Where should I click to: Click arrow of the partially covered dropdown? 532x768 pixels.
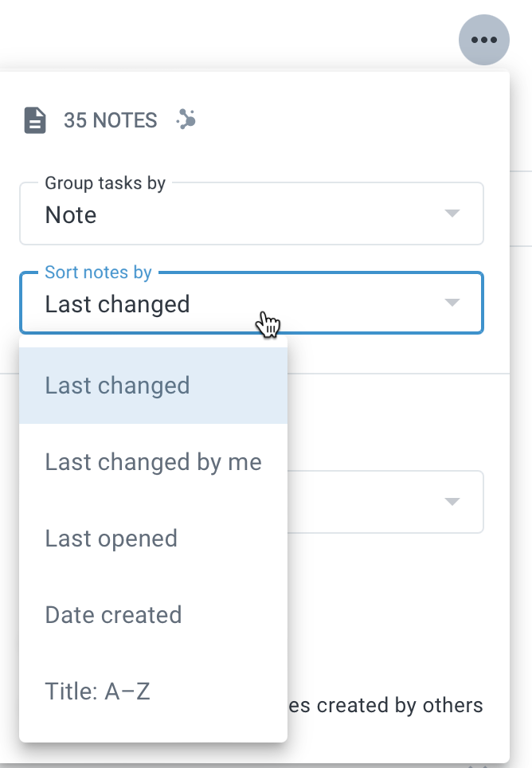[452, 502]
